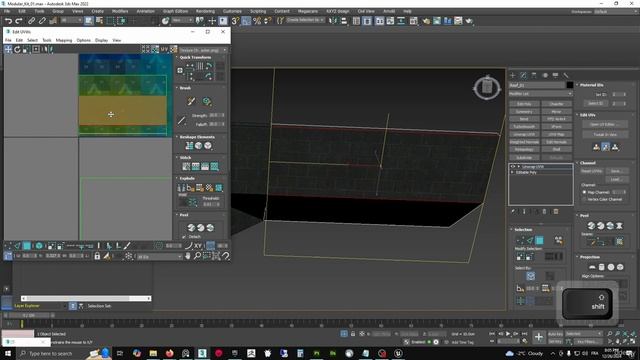Screen dimensions: 640x360
Task: Expand the Editable Poly stack entry
Action: pyautogui.click(x=513, y=172)
